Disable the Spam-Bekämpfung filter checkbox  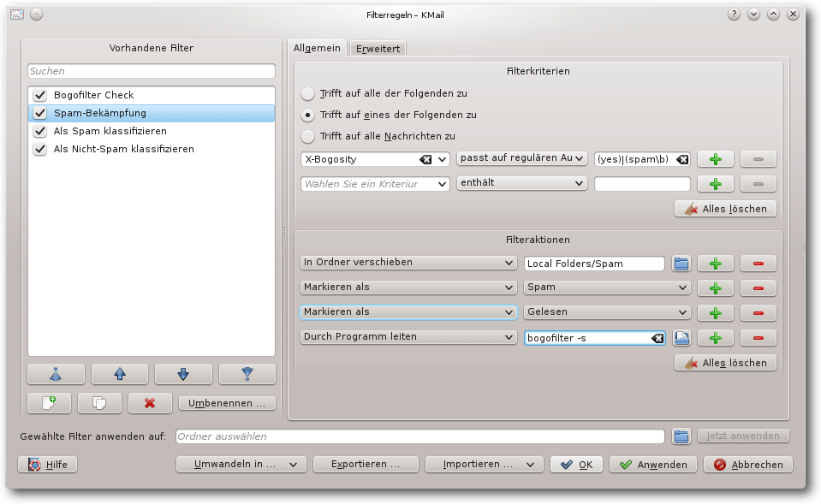point(39,113)
